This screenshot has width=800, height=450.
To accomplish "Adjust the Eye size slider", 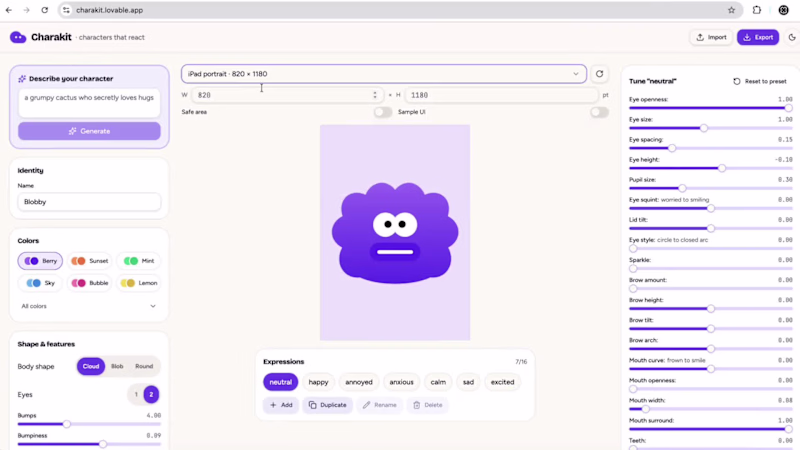I will 711,128.
